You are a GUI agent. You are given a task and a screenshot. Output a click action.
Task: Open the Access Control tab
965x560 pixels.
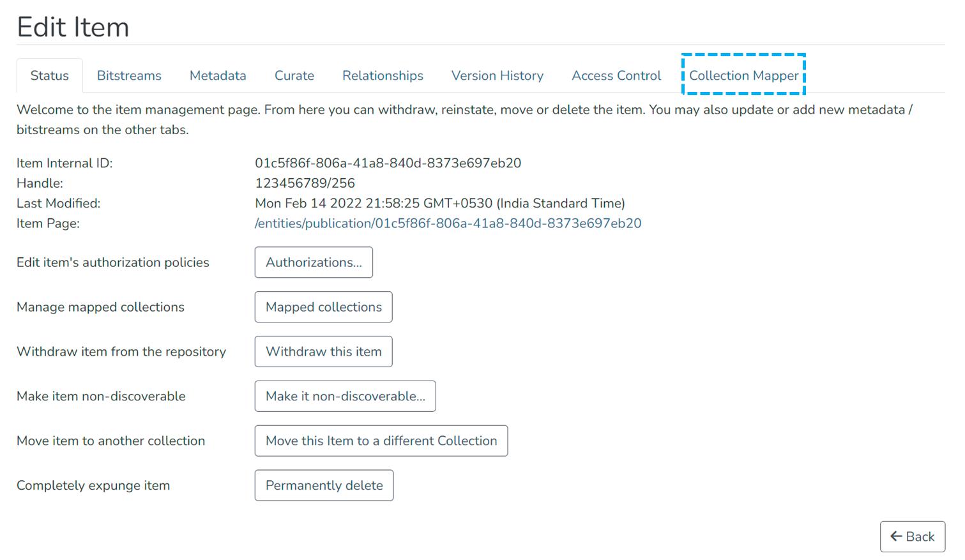(x=616, y=75)
